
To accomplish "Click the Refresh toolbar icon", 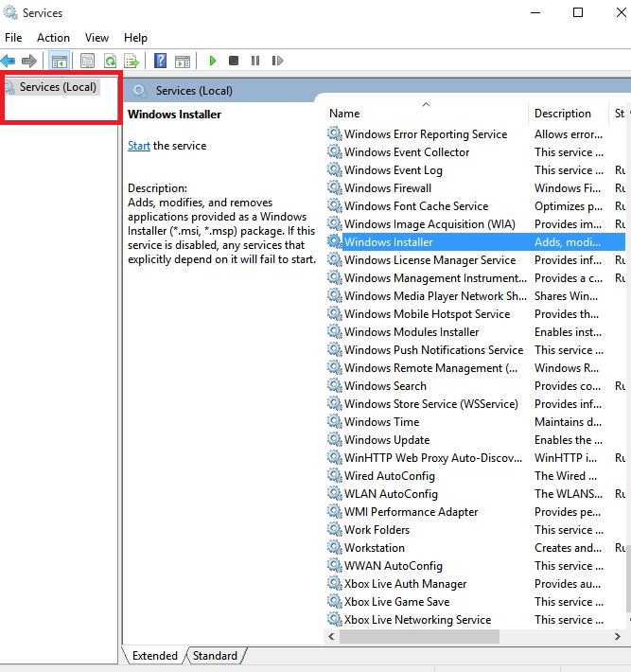I will pos(110,61).
